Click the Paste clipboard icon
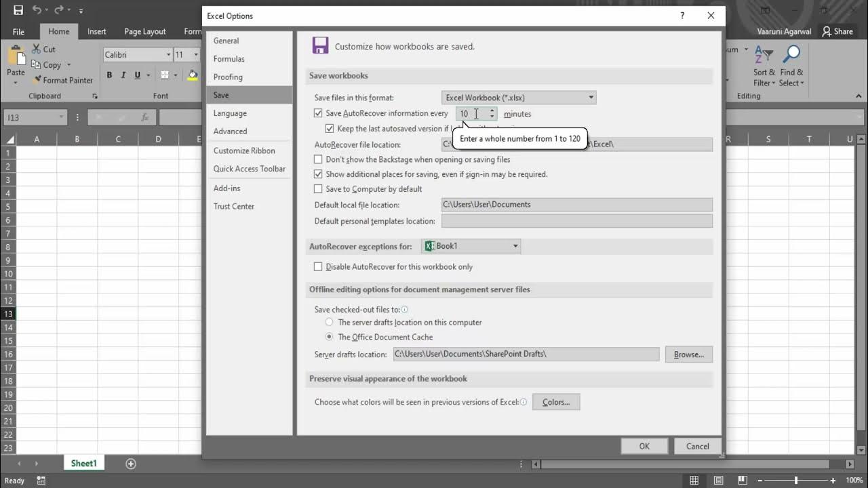The image size is (868, 488). (x=16, y=56)
